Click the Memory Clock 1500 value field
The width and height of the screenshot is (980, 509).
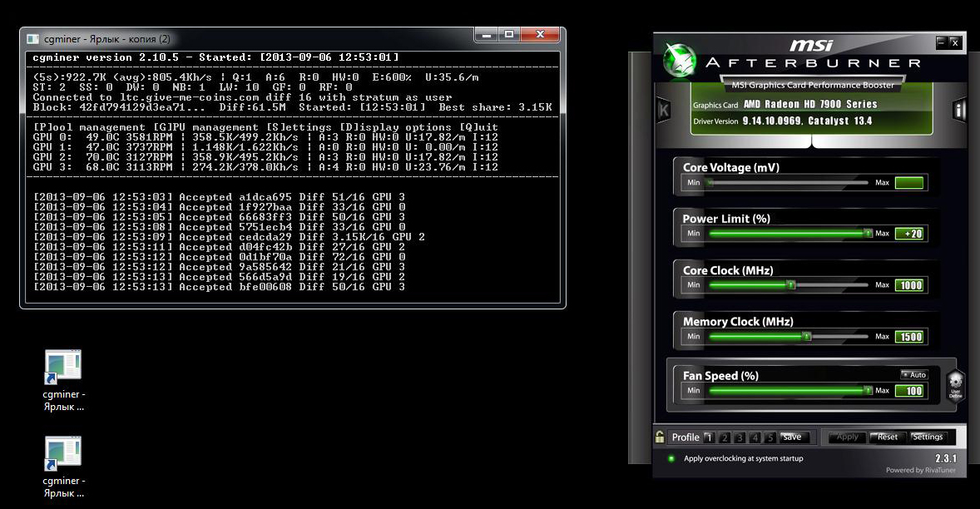[x=909, y=337]
